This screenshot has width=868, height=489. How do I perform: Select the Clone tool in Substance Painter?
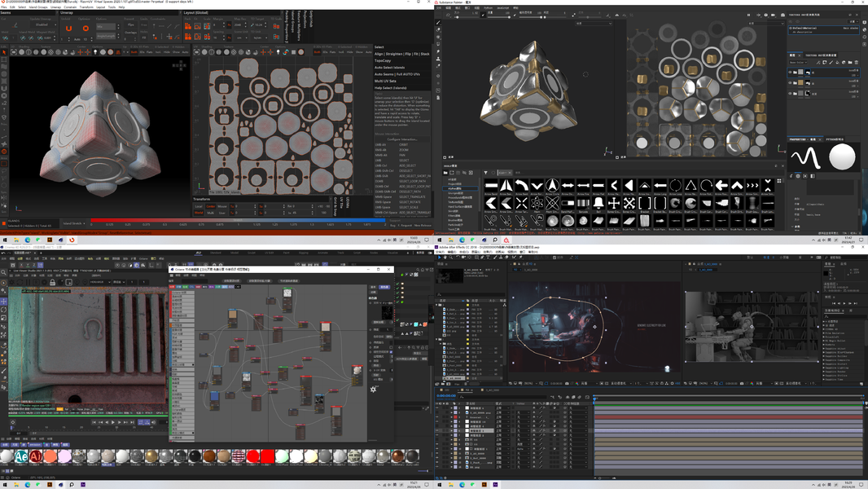click(x=438, y=59)
